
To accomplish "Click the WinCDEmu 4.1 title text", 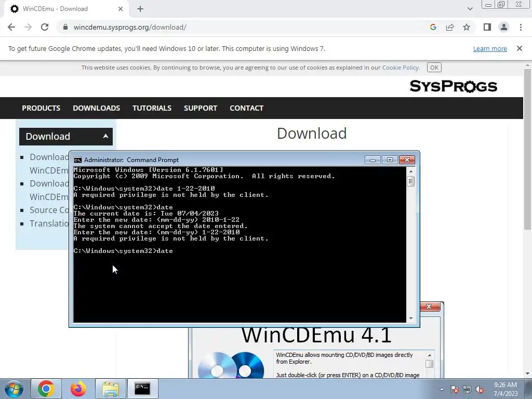I will click(x=316, y=335).
